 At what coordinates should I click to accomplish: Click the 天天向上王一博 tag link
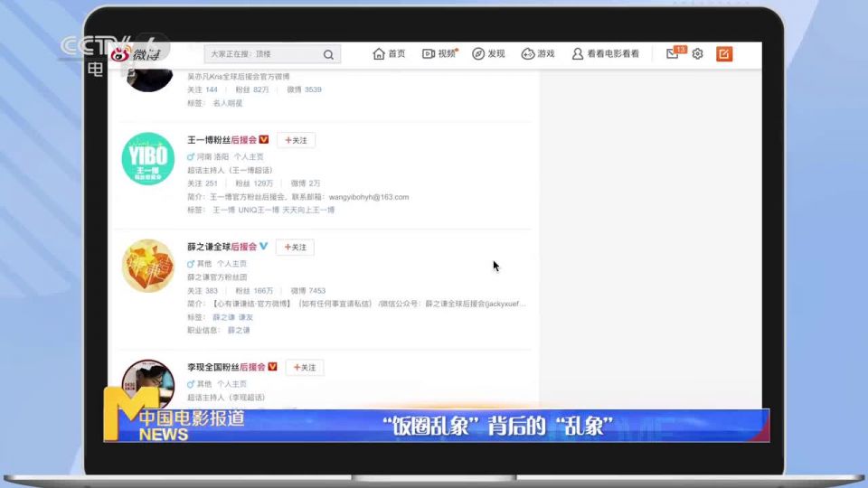click(x=308, y=210)
